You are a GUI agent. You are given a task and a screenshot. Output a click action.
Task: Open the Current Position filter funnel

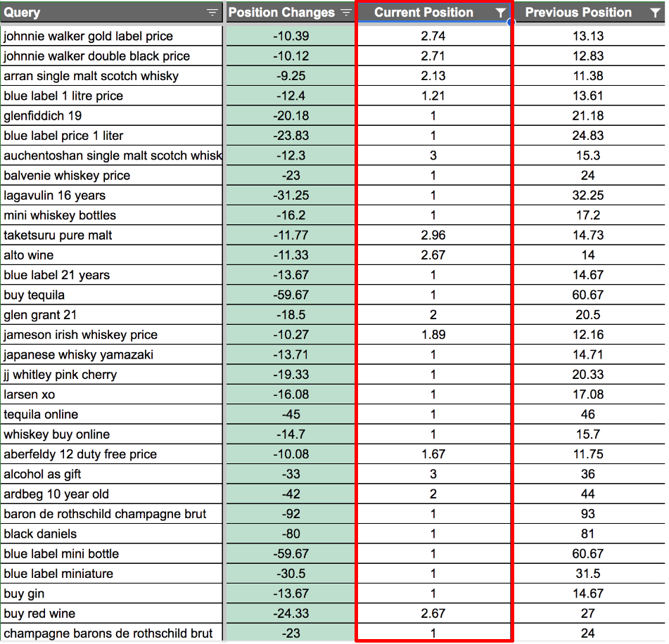click(x=502, y=13)
